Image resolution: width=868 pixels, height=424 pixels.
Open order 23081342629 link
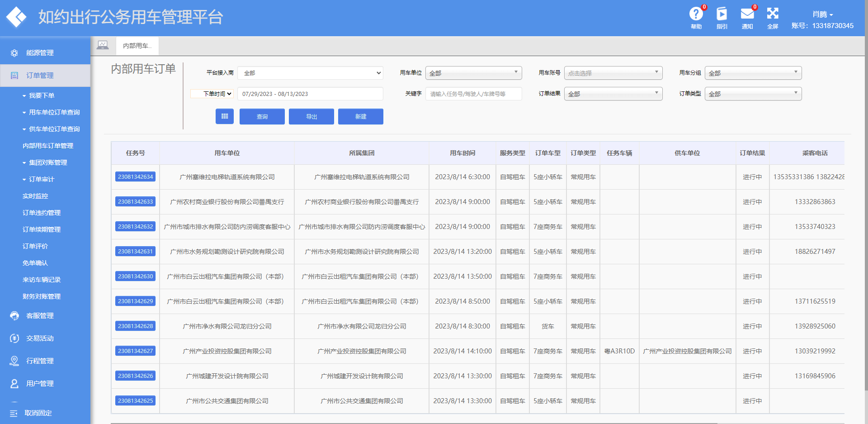(x=136, y=301)
